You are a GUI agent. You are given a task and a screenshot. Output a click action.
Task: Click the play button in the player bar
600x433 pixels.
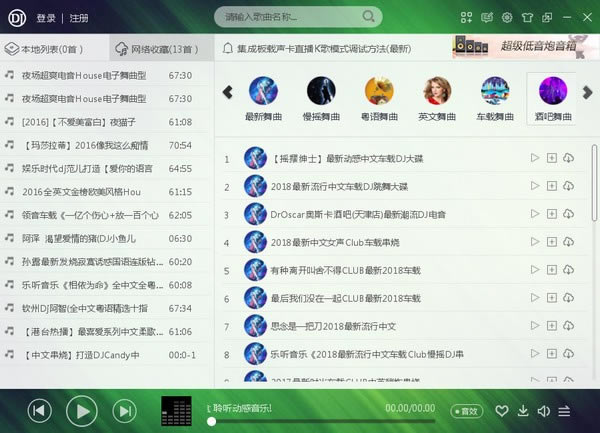point(81,410)
